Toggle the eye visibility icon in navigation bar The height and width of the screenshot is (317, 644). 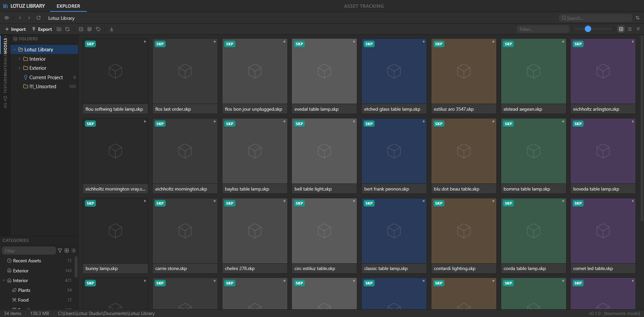6,18
